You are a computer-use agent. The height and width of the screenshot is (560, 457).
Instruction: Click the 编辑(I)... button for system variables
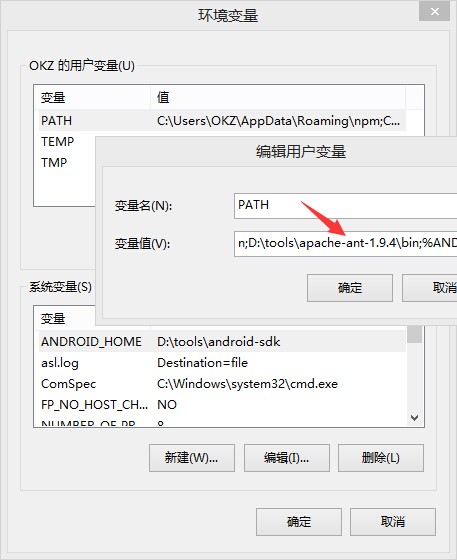pos(287,458)
